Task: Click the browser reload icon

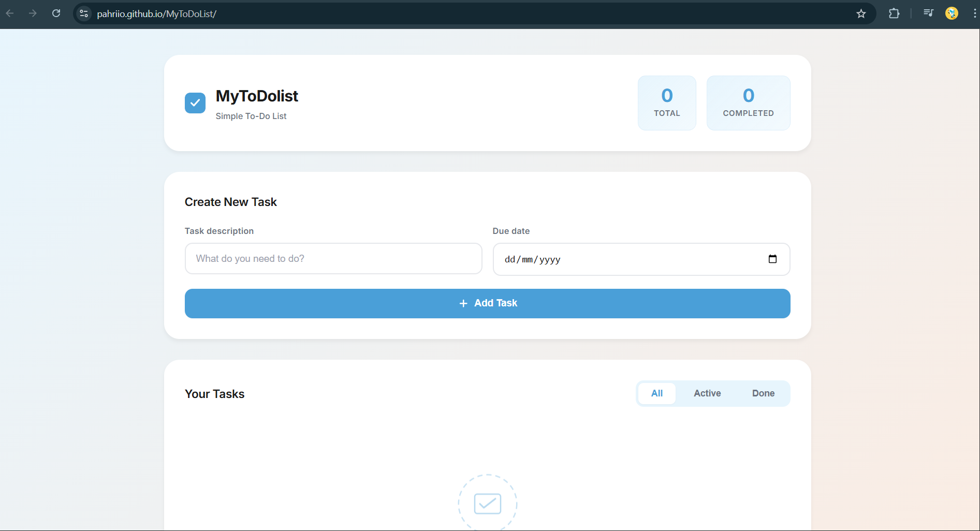Action: [x=56, y=13]
